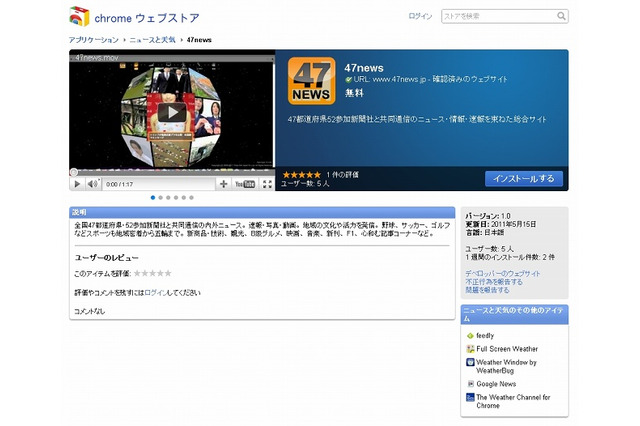
Task: Click the gold star rating in the banner
Action: 302,175
